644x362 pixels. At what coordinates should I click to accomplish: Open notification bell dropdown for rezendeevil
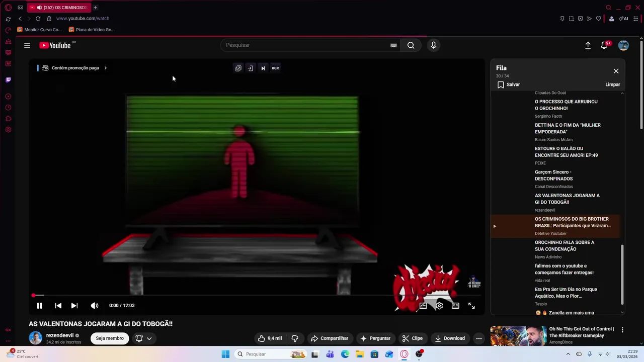coord(143,338)
